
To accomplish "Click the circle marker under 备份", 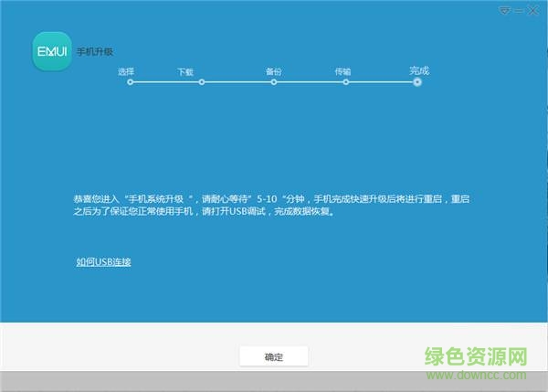I will (274, 81).
